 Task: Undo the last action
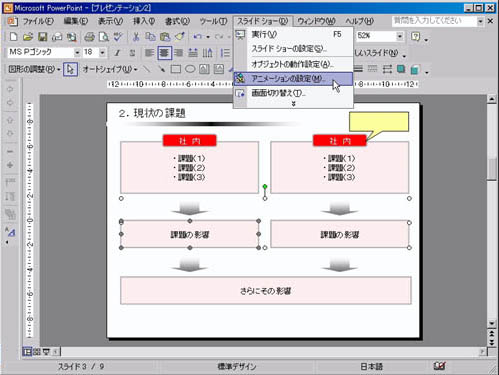pyautogui.click(x=197, y=36)
